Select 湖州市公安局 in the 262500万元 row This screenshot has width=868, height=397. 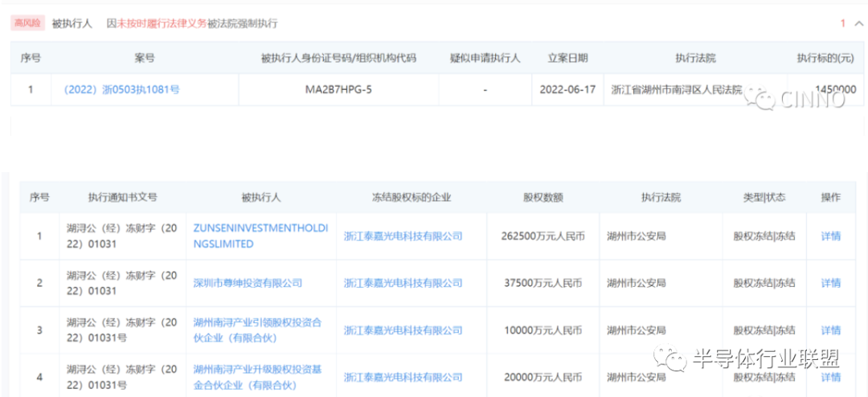click(x=636, y=236)
